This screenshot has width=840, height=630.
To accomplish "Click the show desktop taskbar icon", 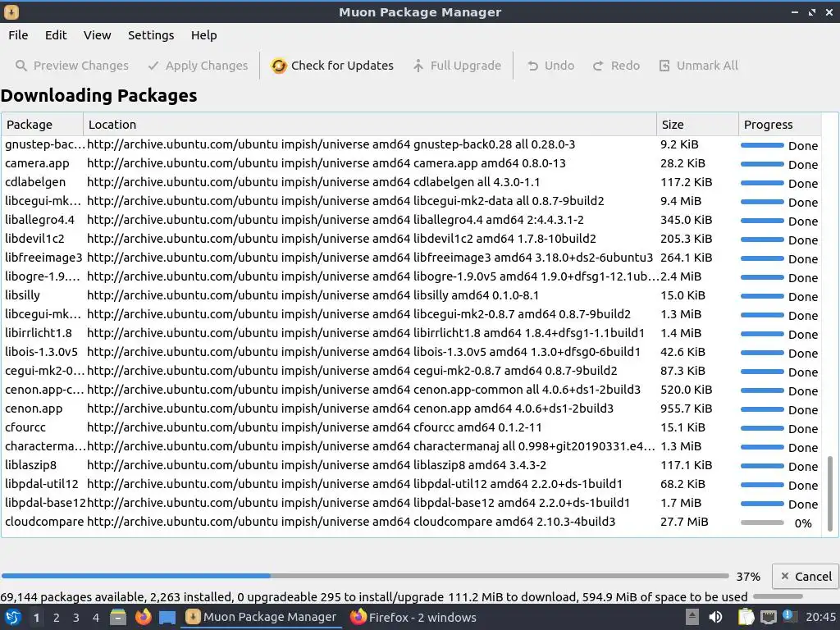I will coord(167,618).
